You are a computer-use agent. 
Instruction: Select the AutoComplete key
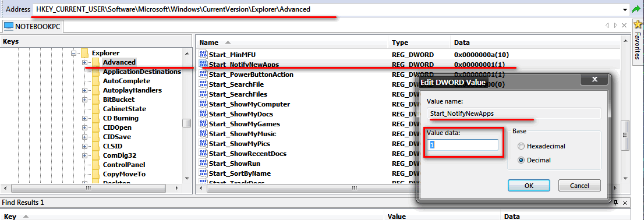pyautogui.click(x=126, y=81)
